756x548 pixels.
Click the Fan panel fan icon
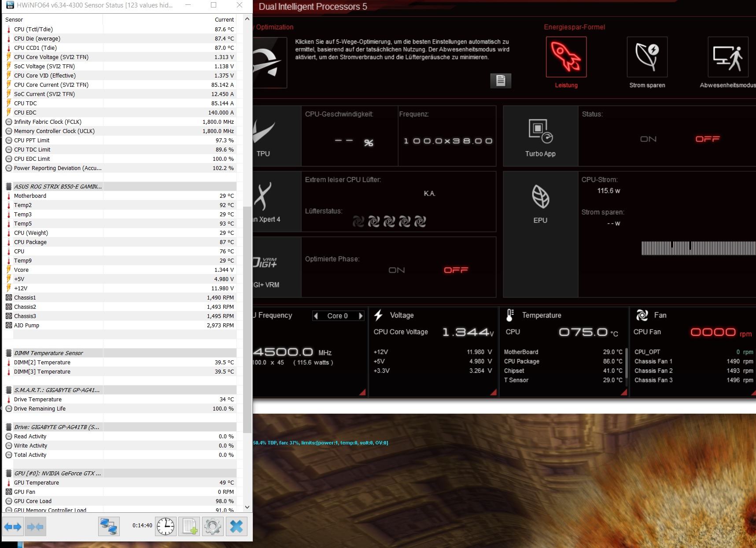[642, 315]
